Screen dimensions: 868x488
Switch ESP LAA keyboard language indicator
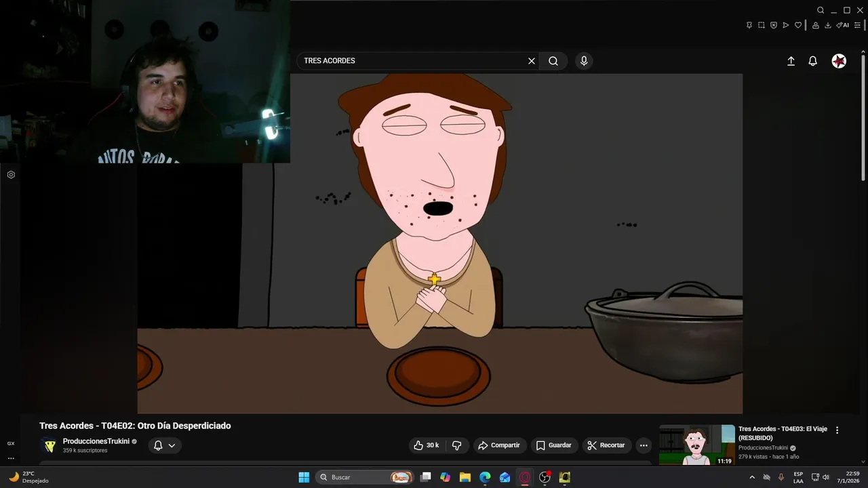[x=798, y=477]
